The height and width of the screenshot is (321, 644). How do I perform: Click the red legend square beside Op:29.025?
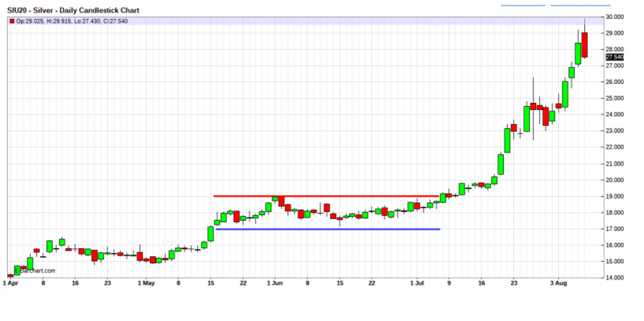(12, 21)
